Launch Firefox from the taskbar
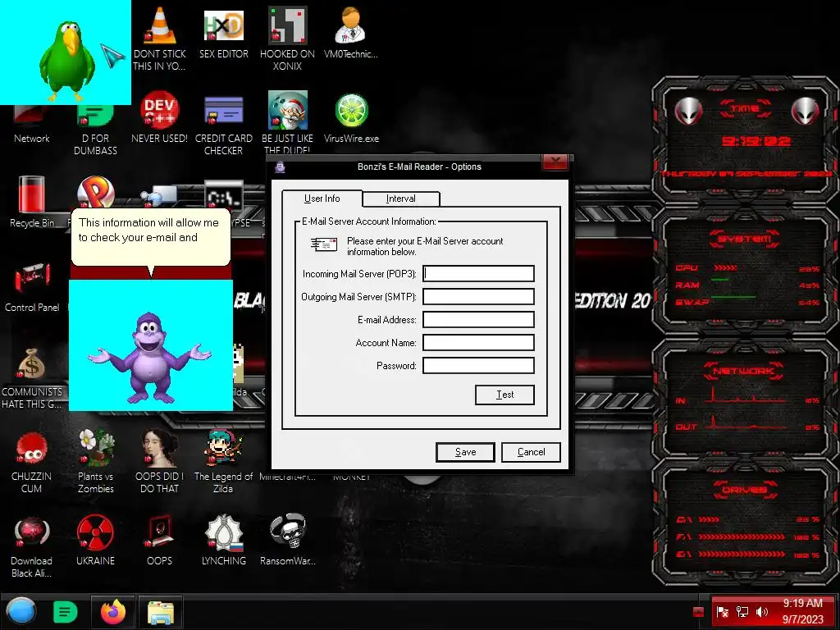 [112, 612]
